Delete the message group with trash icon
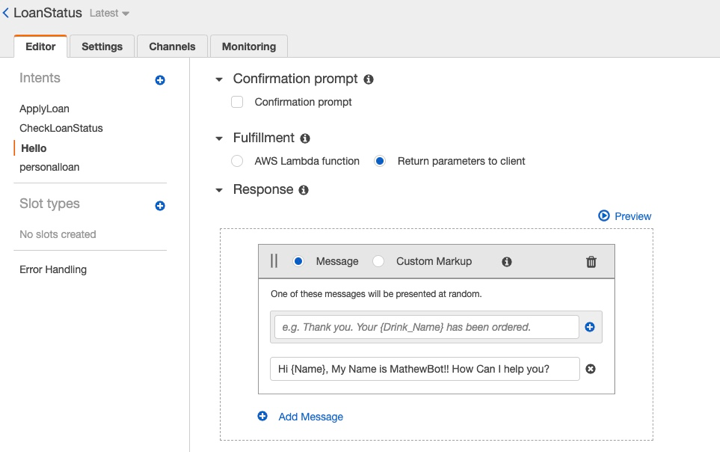The height and width of the screenshot is (452, 720). [591, 262]
